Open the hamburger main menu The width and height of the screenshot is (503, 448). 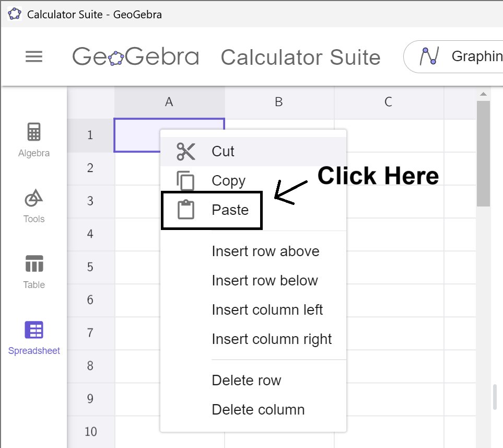click(33, 56)
